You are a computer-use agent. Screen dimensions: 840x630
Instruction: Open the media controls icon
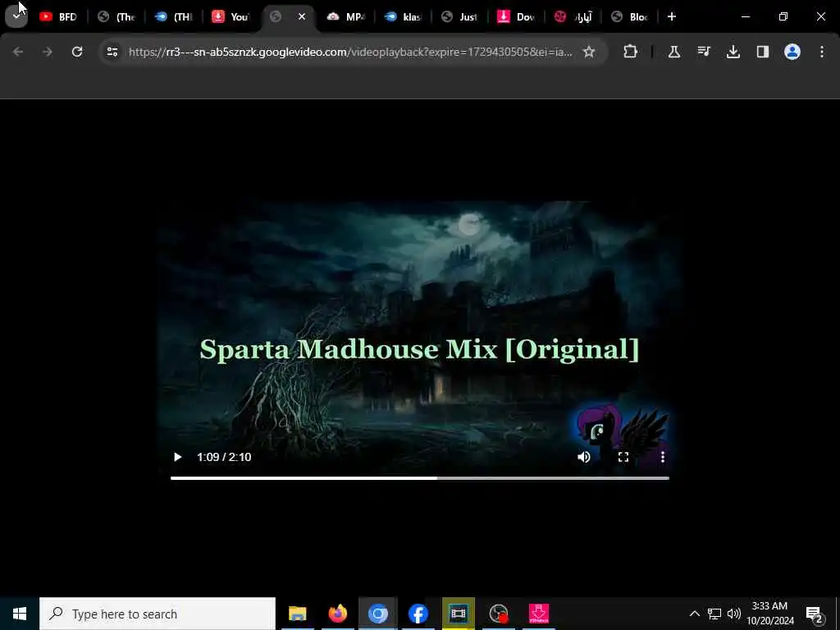pos(703,52)
